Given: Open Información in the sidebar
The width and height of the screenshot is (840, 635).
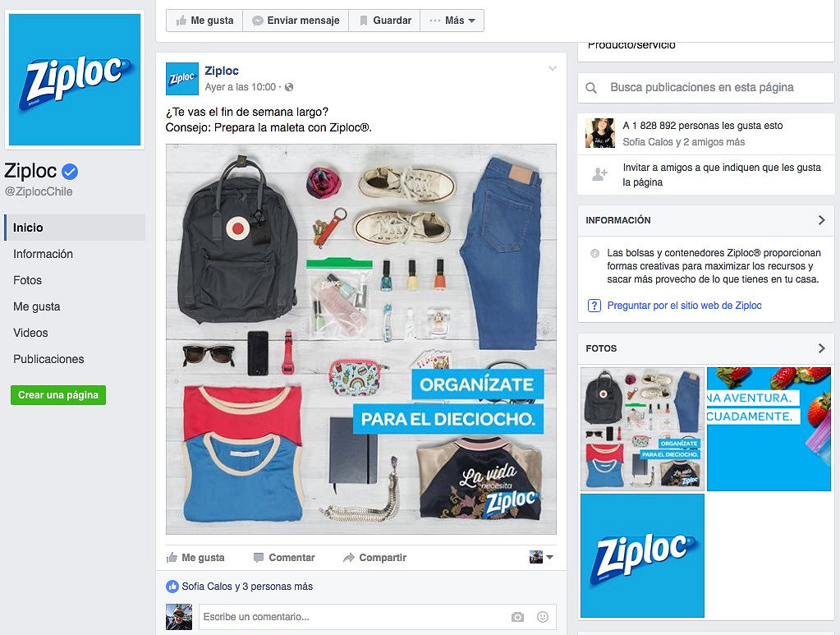Looking at the screenshot, I should coord(43,254).
